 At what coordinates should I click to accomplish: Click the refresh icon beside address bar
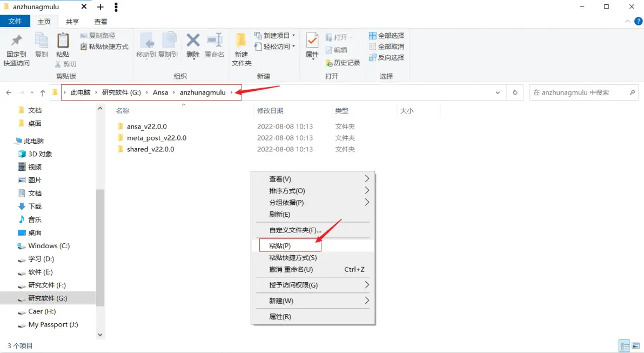515,92
